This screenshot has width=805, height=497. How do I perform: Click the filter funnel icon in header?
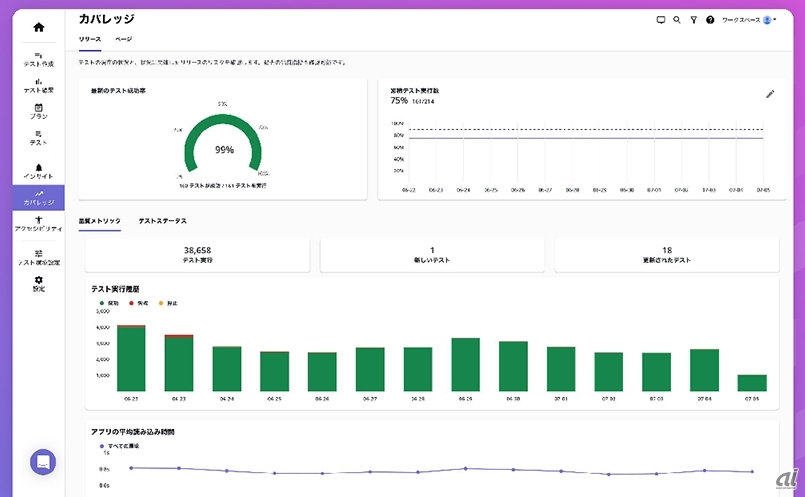click(693, 20)
